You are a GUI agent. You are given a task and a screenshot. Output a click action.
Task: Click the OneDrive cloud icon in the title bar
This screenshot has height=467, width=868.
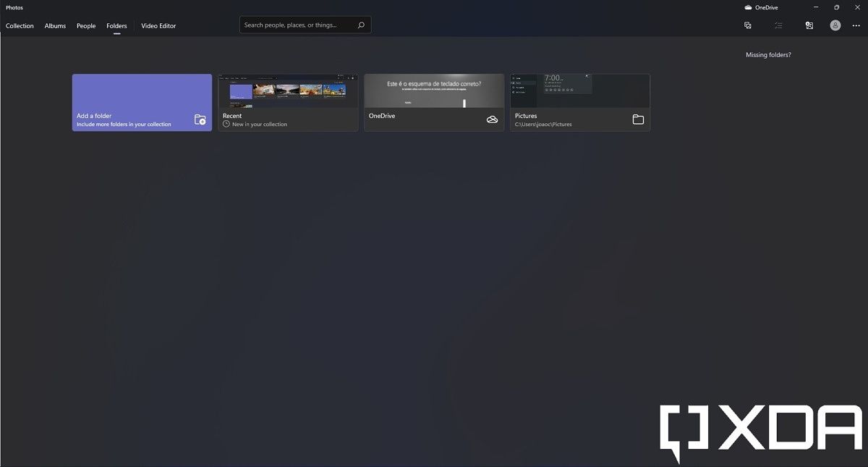[749, 7]
